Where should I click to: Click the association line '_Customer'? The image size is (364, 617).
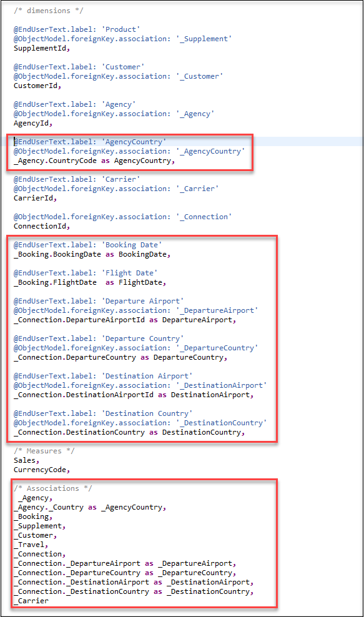[119, 76]
